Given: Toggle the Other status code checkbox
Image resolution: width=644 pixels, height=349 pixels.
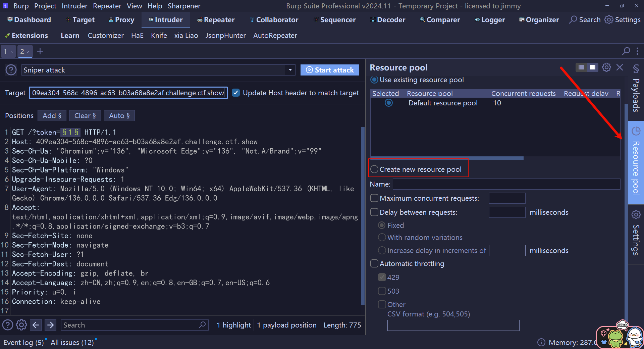Looking at the screenshot, I should click(x=382, y=304).
